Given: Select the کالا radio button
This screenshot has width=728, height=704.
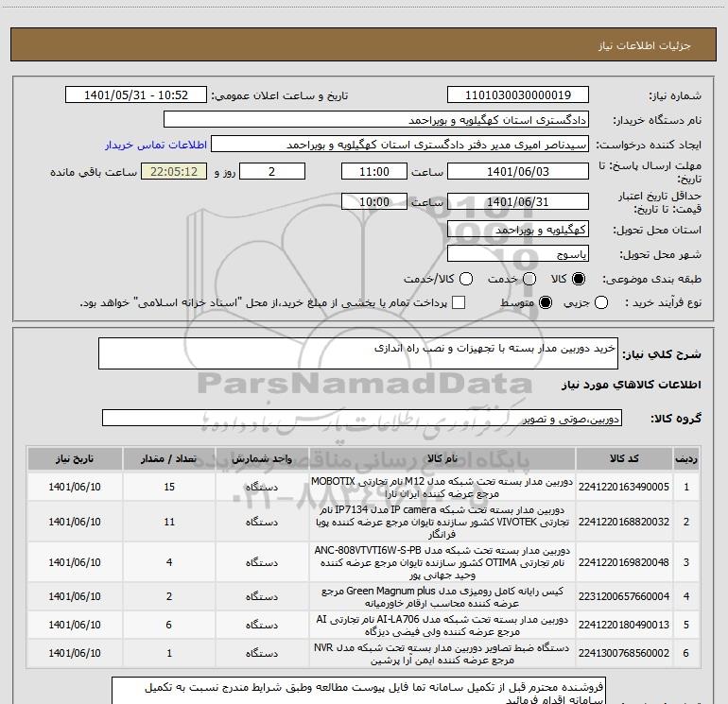Looking at the screenshot, I should (579, 279).
